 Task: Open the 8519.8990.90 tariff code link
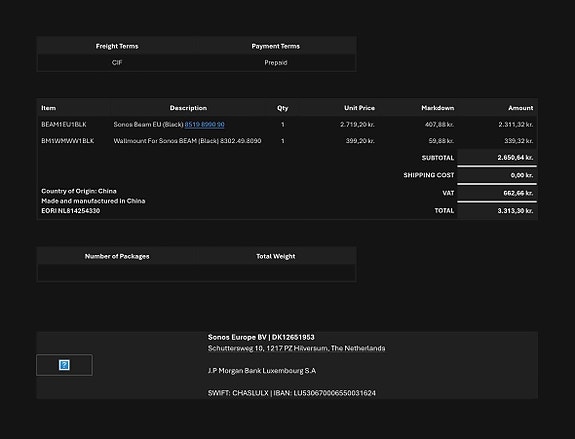204,124
